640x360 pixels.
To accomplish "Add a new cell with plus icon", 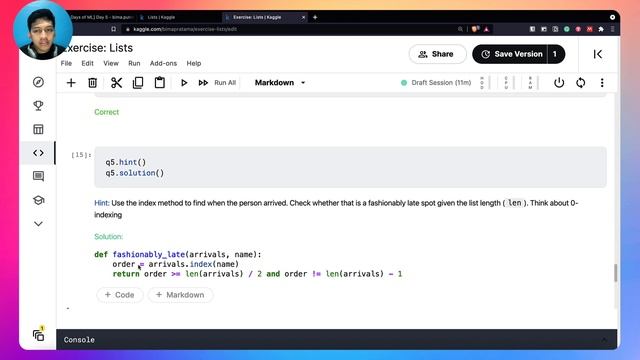I will coord(71,83).
